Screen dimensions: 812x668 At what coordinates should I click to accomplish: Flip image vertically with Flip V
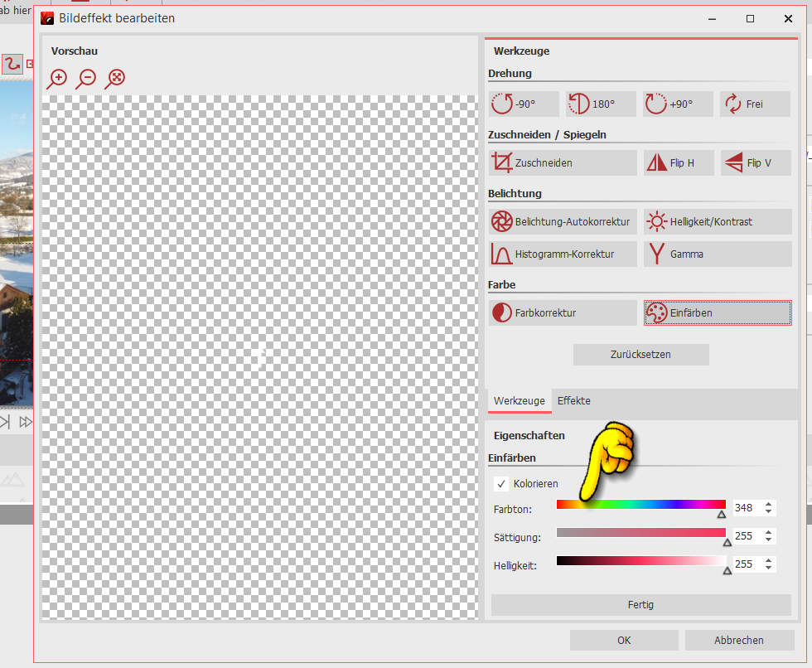(x=756, y=163)
